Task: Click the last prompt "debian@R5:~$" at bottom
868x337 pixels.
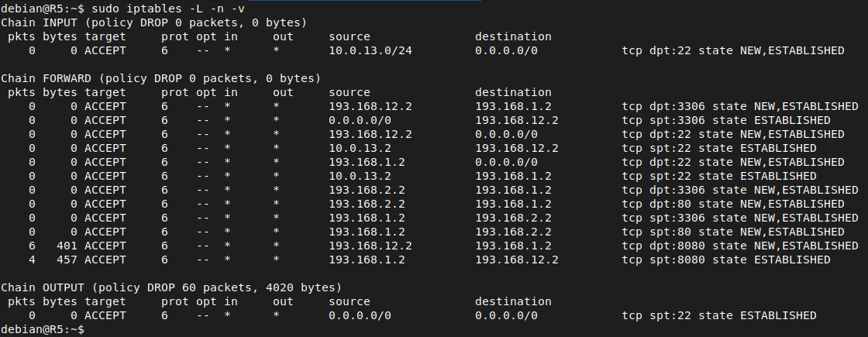Action: point(43,329)
